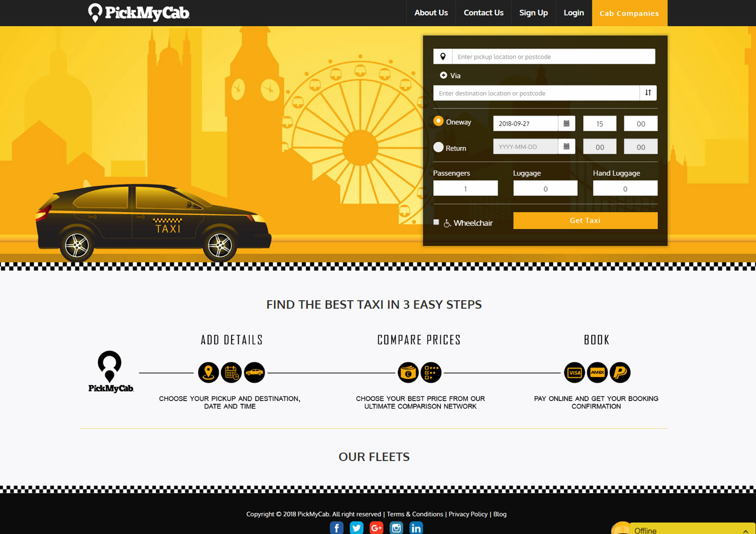This screenshot has width=756, height=534.
Task: Open the Instagram page from footer
Action: coord(396,528)
